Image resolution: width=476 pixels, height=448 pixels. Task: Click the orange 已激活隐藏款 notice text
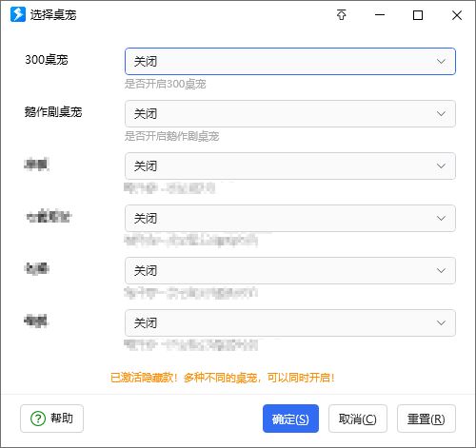[223, 378]
